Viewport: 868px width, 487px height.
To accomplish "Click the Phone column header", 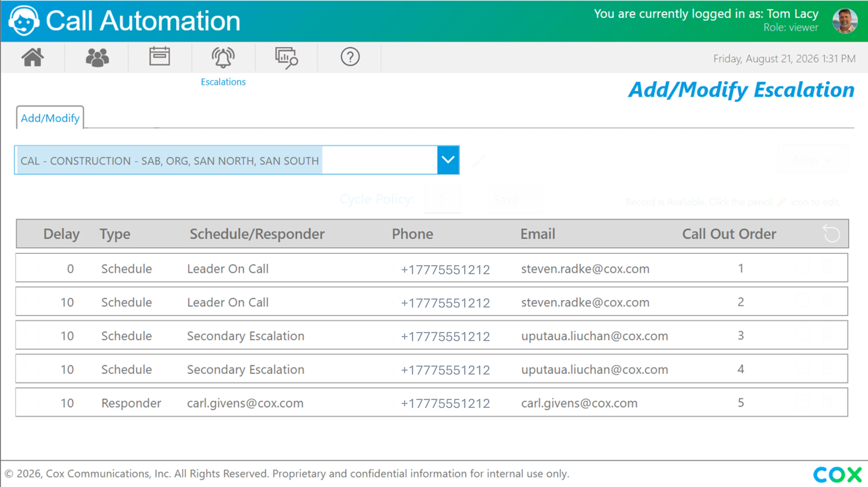I will [412, 234].
